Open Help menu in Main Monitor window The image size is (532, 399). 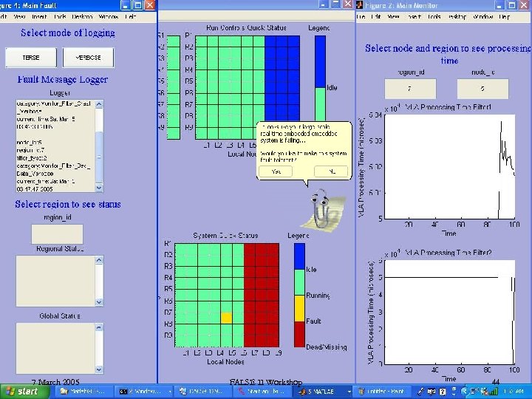[505, 16]
